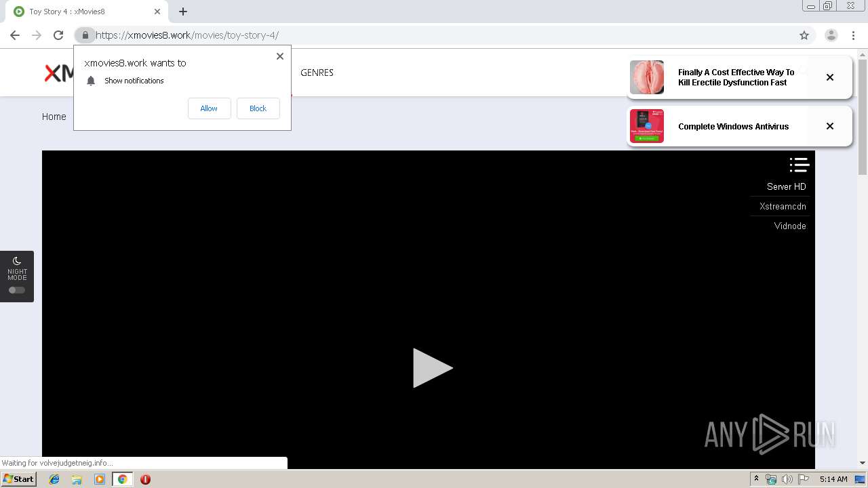
Task: Click the xMovies8 site logo
Action: click(58, 73)
